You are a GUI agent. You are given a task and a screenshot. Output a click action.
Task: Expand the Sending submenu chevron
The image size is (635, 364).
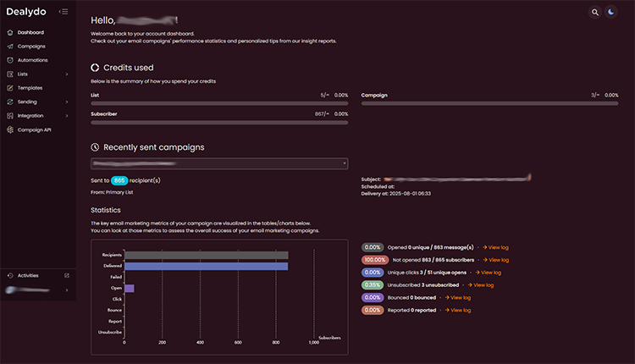point(67,102)
